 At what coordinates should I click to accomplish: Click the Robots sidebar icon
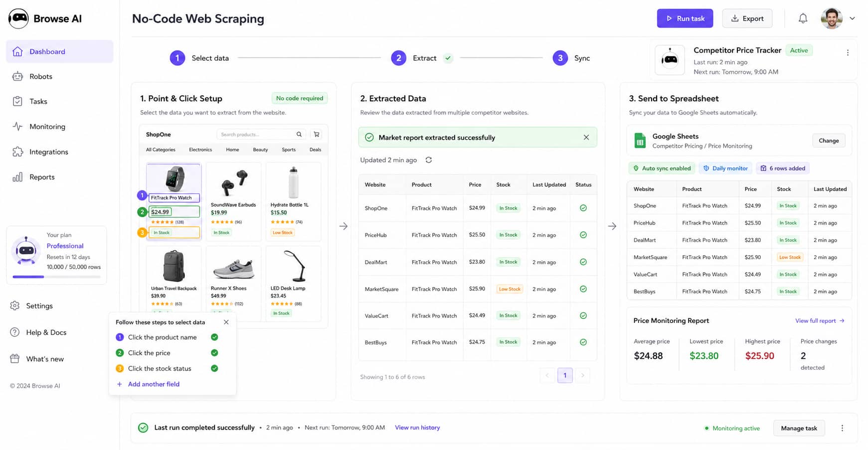(17, 76)
